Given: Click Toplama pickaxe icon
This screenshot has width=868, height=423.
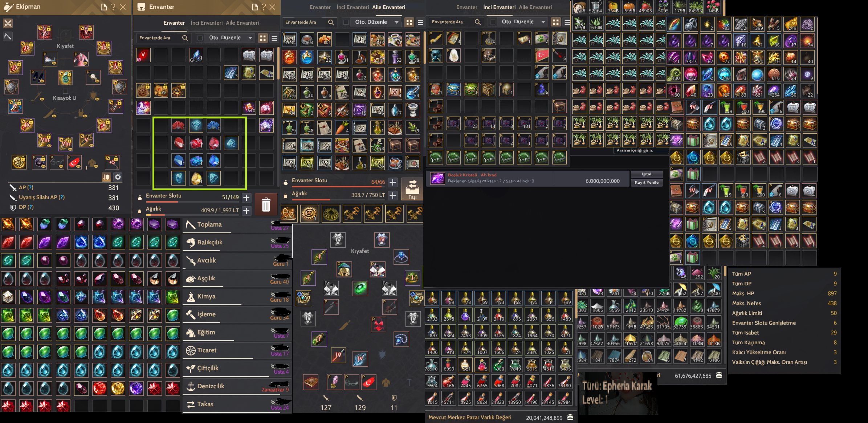Looking at the screenshot, I should click(191, 225).
